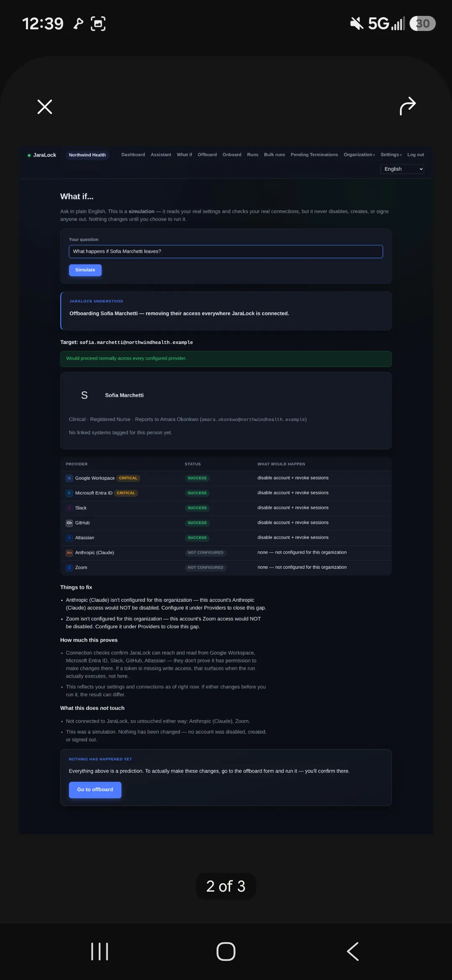Tap the screenshot capture status icon
This screenshot has width=452, height=980.
98,24
